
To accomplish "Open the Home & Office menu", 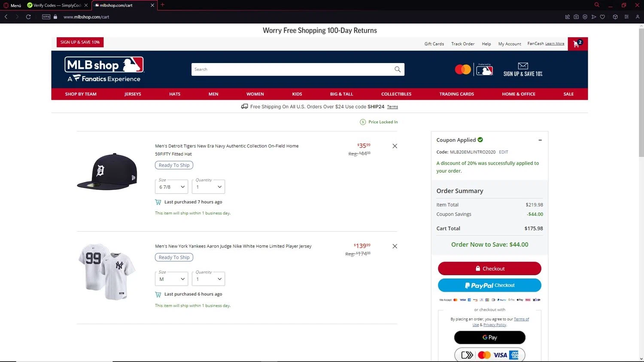I will (519, 94).
